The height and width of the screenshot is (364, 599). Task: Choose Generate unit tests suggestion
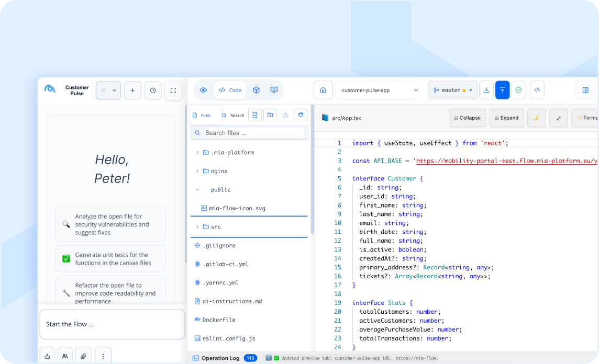click(x=111, y=259)
